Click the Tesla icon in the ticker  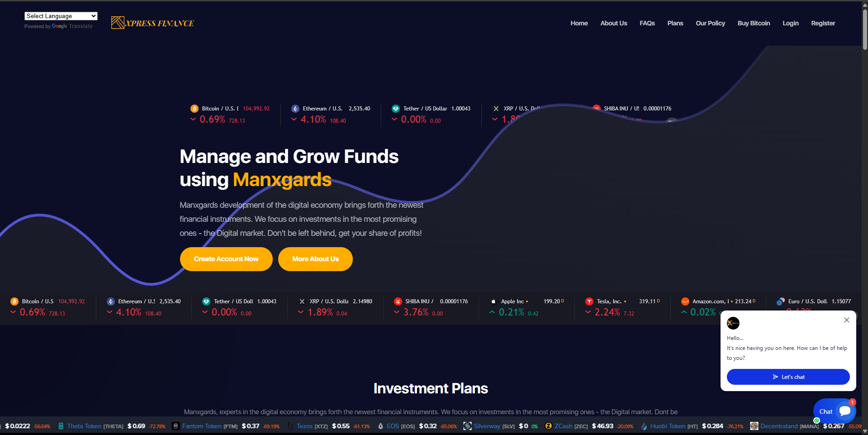tap(589, 301)
